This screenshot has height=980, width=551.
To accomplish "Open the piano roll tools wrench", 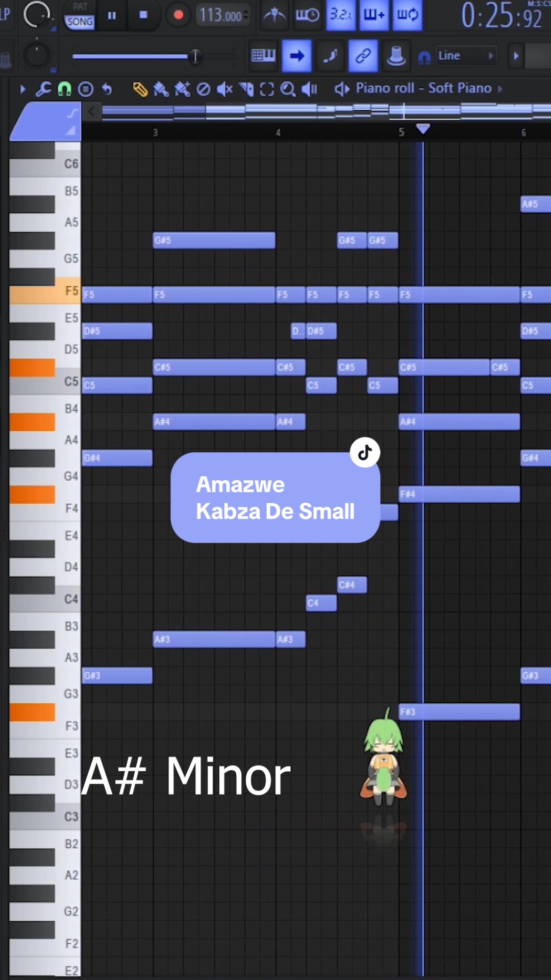I will 43,89.
